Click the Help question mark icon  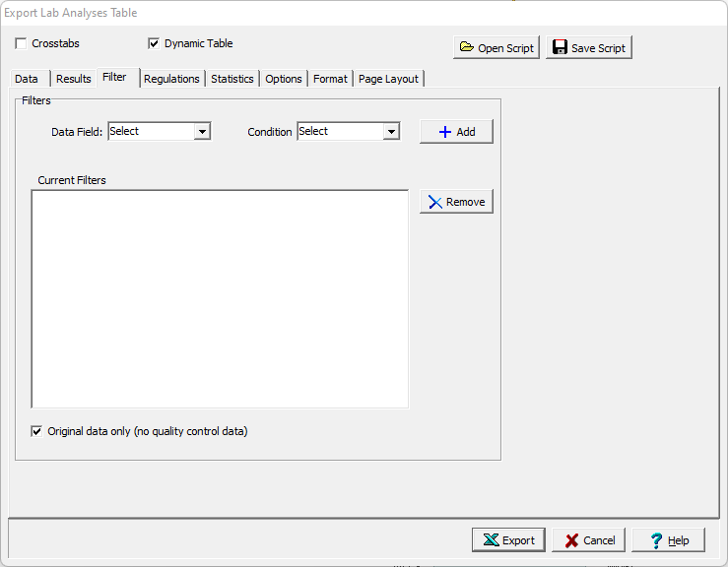tap(656, 540)
